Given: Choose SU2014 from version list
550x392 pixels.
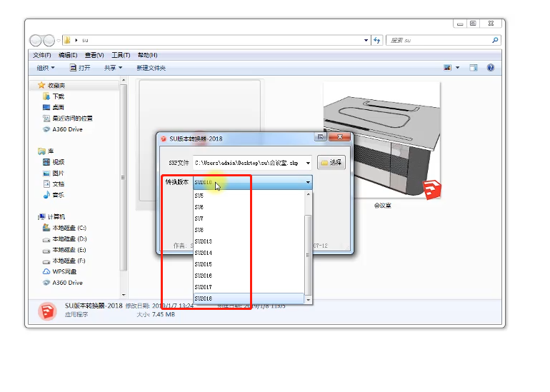Looking at the screenshot, I should pyautogui.click(x=249, y=253).
